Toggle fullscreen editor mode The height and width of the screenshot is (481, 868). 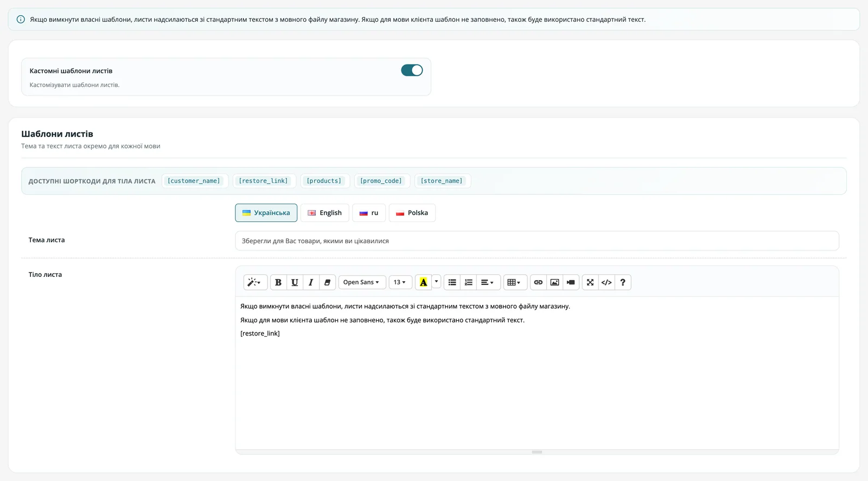[590, 282]
